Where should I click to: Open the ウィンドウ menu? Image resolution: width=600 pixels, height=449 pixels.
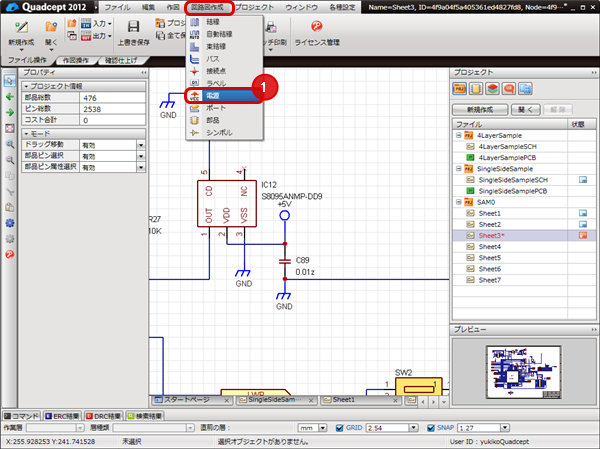tap(302, 7)
